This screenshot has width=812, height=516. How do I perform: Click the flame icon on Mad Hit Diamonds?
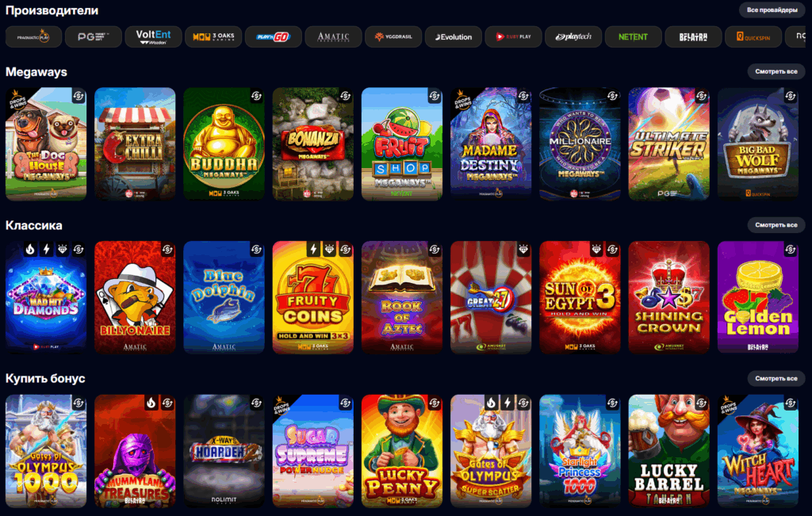pos(30,250)
